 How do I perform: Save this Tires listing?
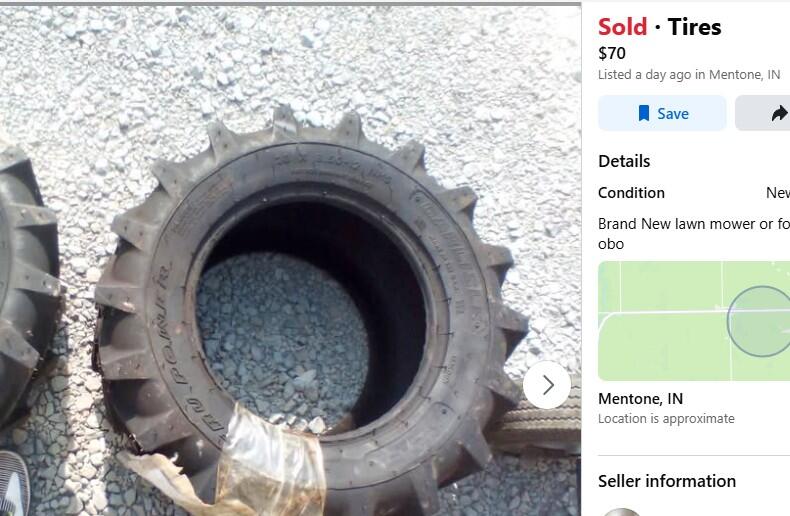click(662, 113)
